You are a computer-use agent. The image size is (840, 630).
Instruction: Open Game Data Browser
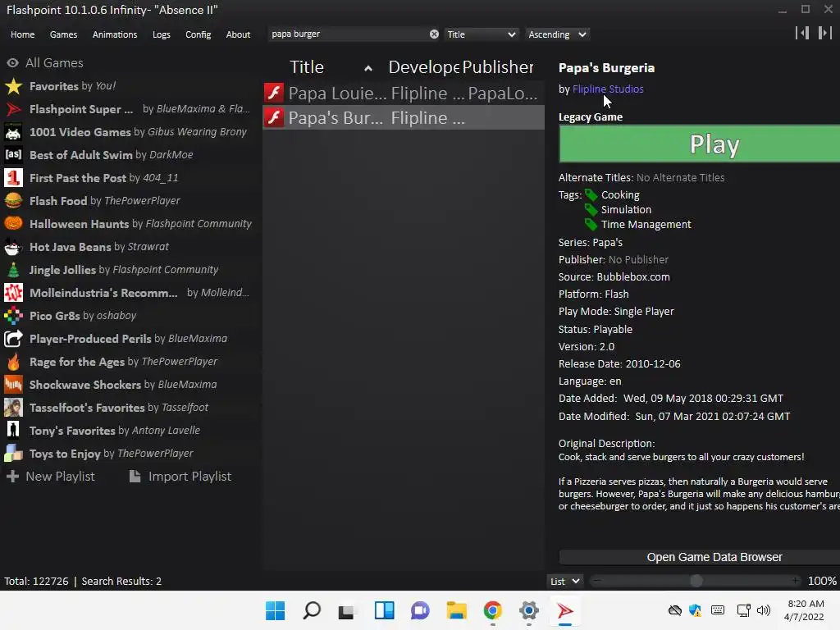pyautogui.click(x=699, y=557)
